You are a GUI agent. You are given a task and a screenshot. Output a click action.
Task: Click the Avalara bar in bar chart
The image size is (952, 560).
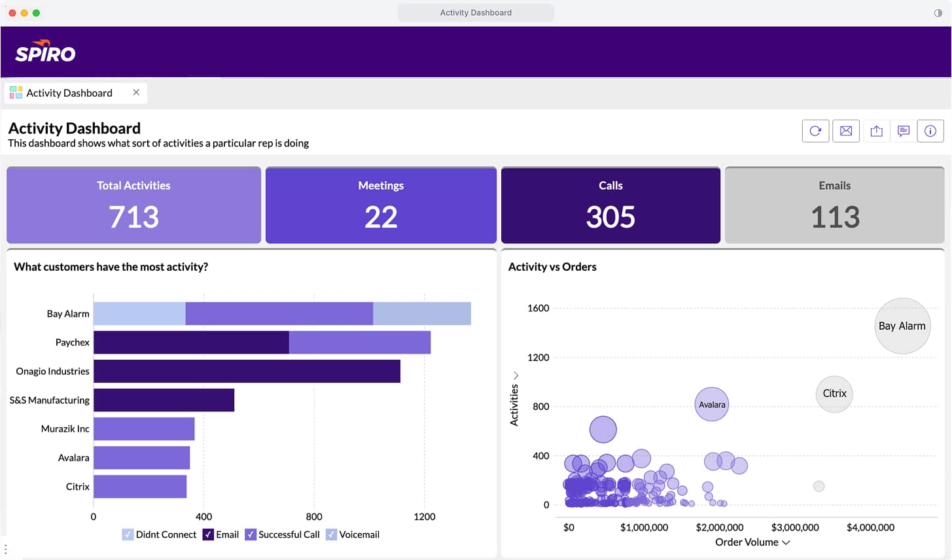click(x=141, y=457)
